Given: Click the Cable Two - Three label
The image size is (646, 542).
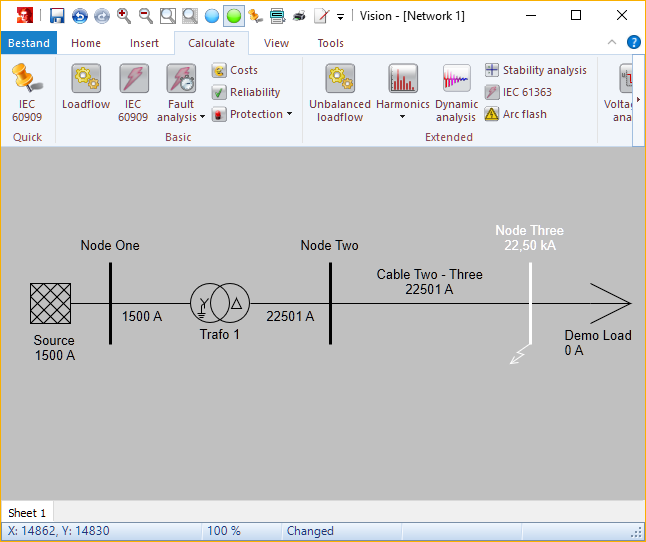Looking at the screenshot, I should pos(429,274).
